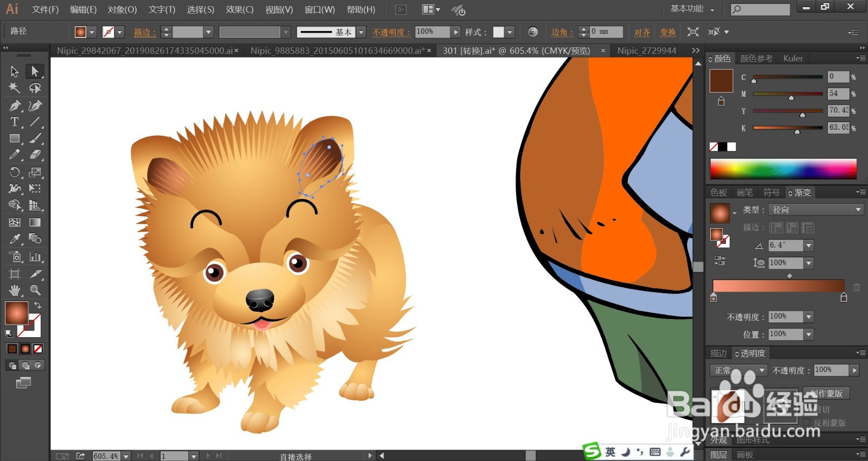This screenshot has width=868, height=461.
Task: Open the 基本功能 workspace dropdown
Action: (x=692, y=9)
